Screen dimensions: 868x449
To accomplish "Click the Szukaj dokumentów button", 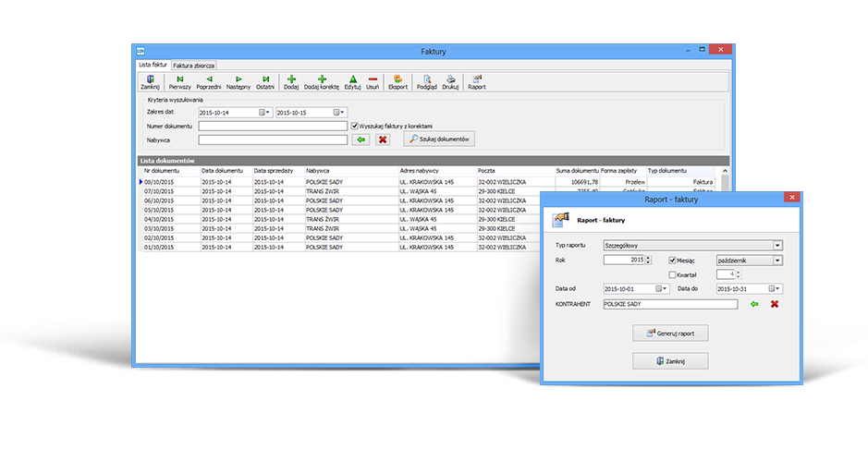I will pos(439,140).
